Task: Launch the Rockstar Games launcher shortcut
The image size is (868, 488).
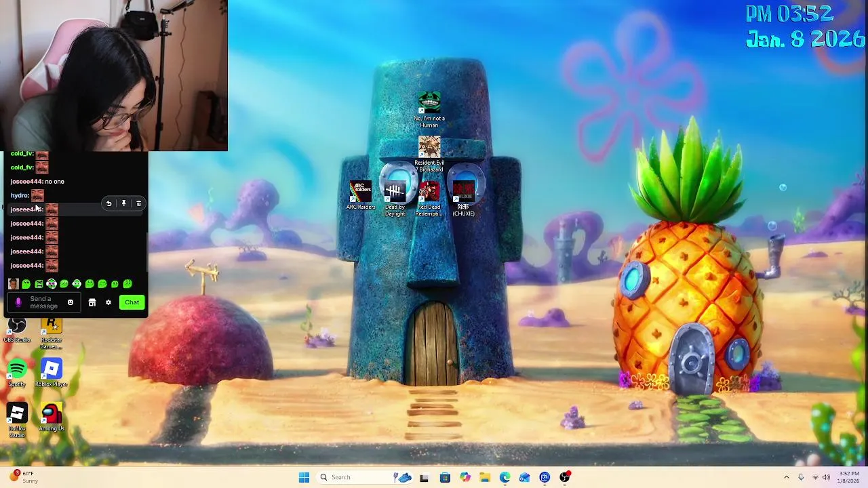Action: tap(51, 334)
